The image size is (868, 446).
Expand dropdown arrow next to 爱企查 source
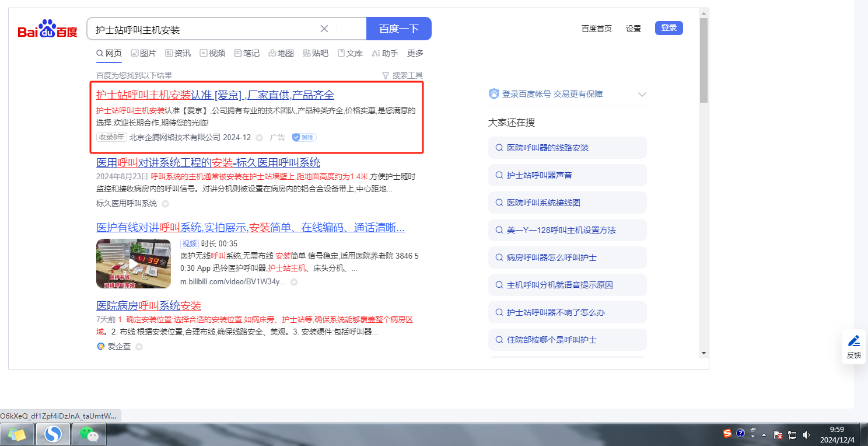(139, 347)
